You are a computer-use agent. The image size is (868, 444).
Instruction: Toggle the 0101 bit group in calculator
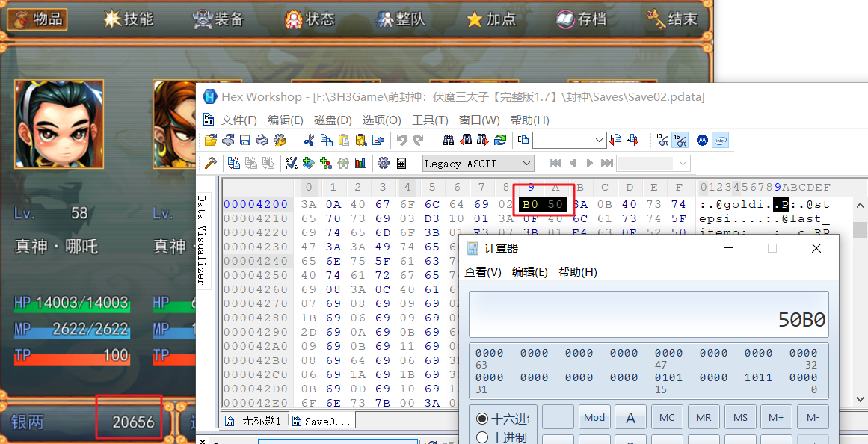[668, 377]
